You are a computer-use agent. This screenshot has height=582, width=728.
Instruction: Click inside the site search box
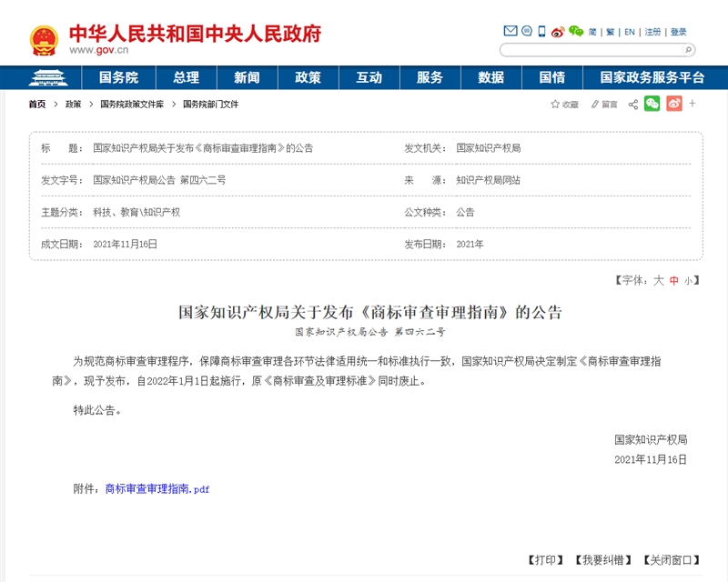click(x=590, y=50)
